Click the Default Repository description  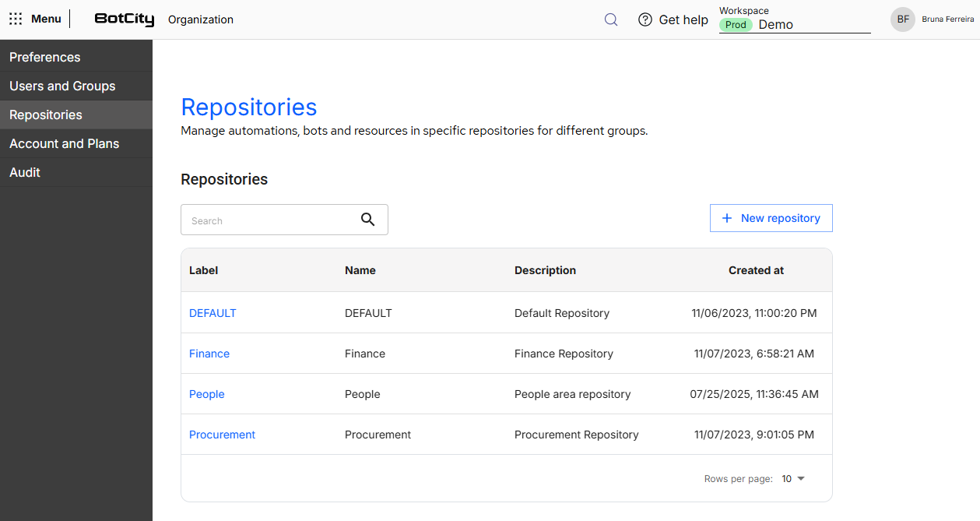coord(562,313)
